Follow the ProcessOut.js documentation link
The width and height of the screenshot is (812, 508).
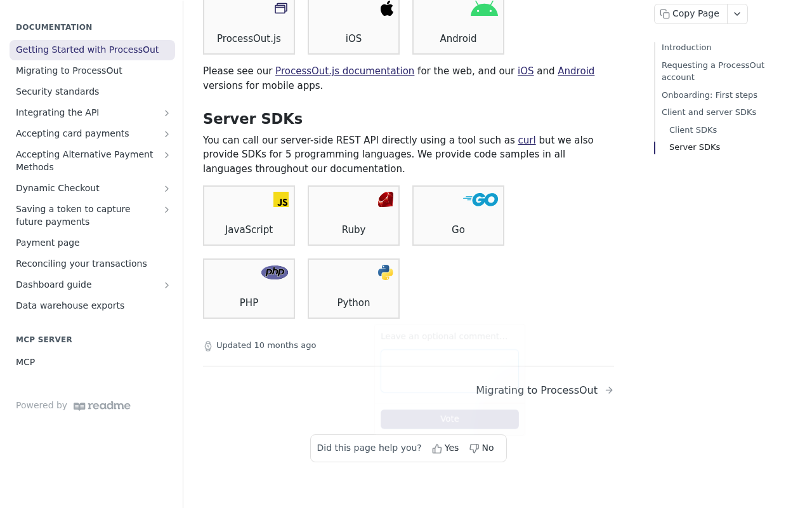tap(344, 71)
